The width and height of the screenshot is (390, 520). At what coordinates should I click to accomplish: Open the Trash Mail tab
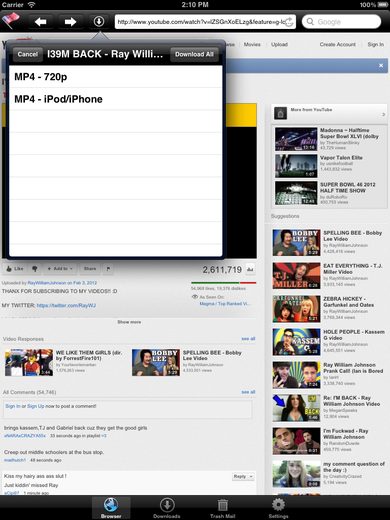click(x=222, y=508)
